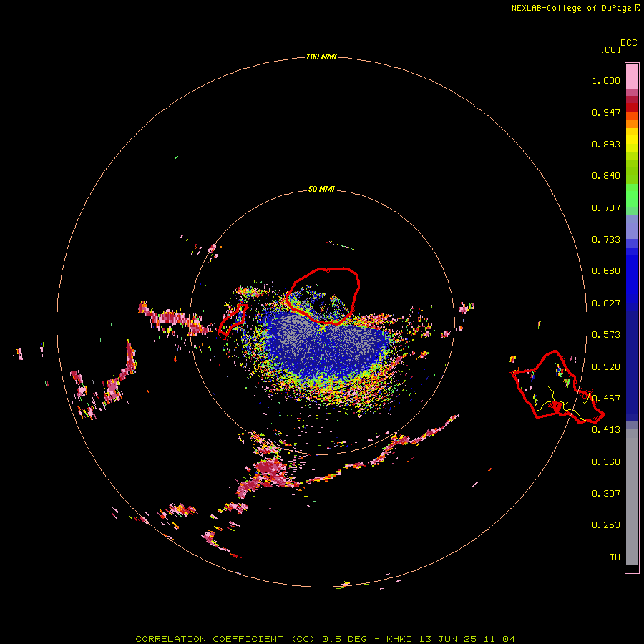Viewport: 644px width, 644px height.
Task: Click the Correlation Coefficient caption at bottom
Action: pyautogui.click(x=325, y=639)
